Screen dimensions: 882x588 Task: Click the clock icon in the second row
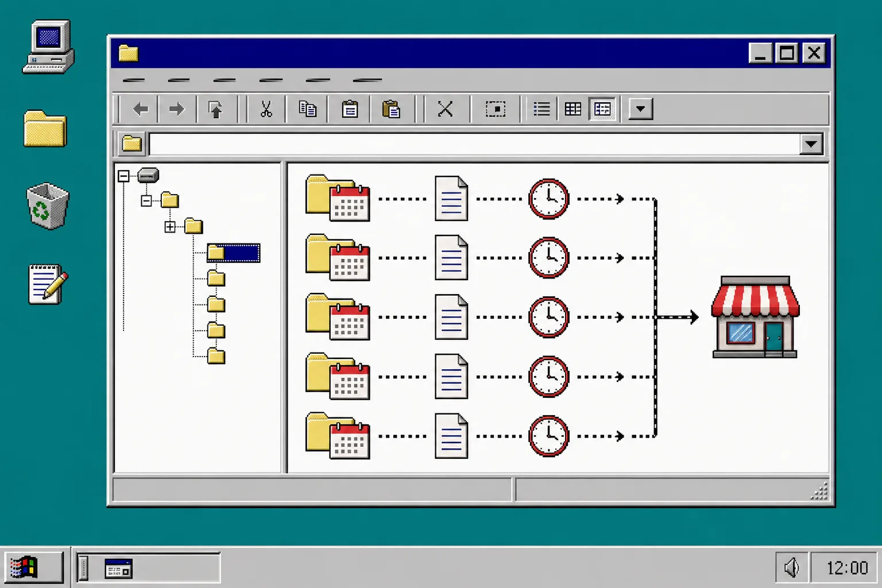(x=549, y=258)
